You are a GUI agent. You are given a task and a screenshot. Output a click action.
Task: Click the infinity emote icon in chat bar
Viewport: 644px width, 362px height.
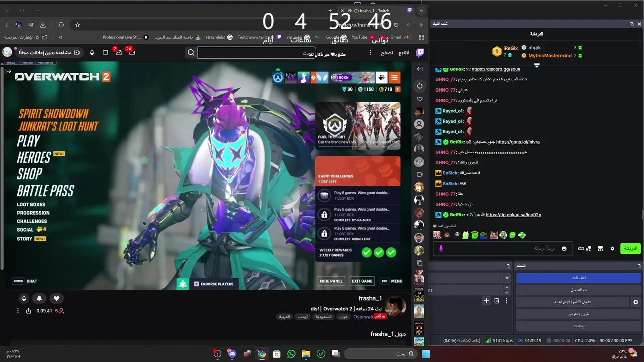click(581, 248)
